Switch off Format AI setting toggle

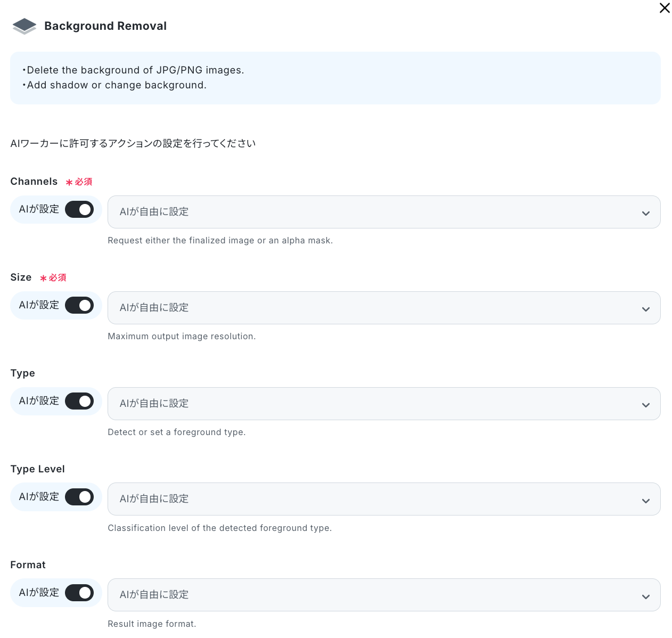pyautogui.click(x=79, y=593)
